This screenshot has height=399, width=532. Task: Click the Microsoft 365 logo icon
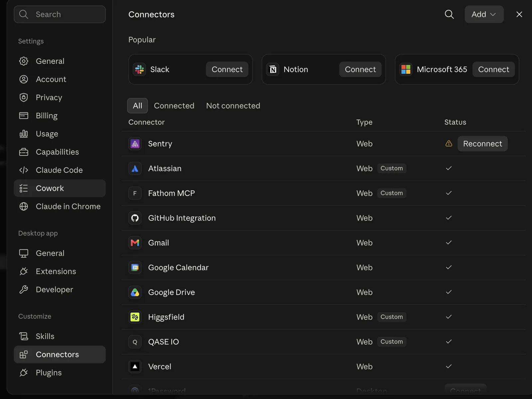click(x=406, y=69)
